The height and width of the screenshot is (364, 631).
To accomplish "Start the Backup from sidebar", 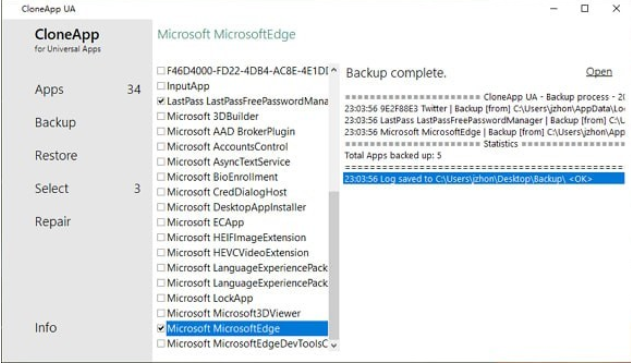I will pos(55,122).
